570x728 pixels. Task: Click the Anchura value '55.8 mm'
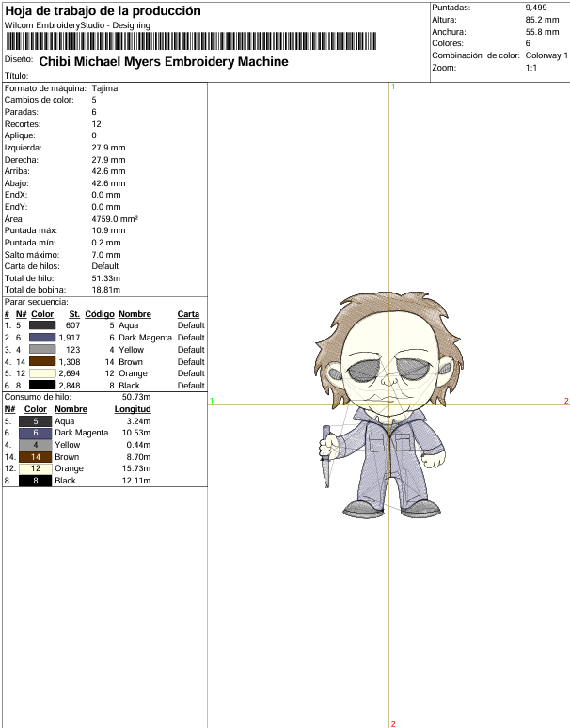(542, 32)
